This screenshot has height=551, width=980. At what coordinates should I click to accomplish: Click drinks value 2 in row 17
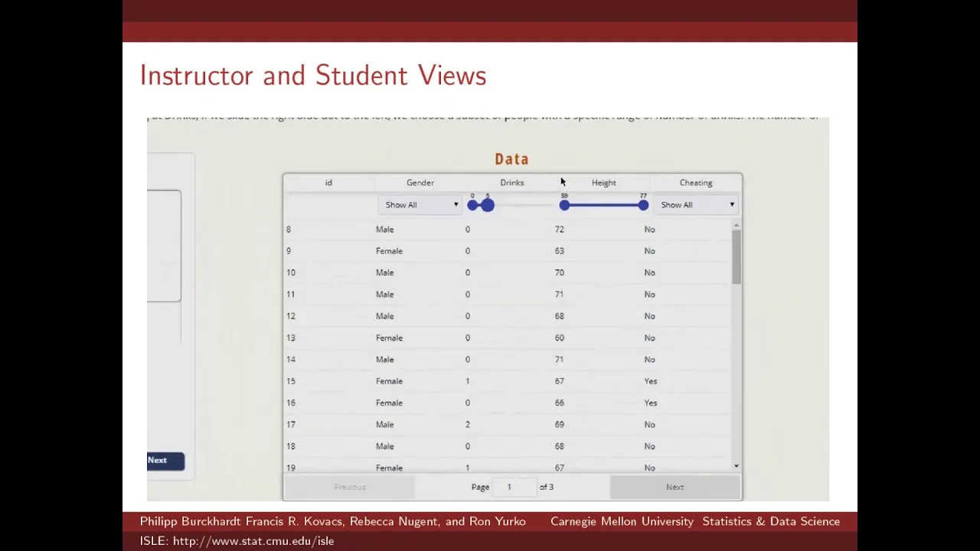click(x=468, y=425)
